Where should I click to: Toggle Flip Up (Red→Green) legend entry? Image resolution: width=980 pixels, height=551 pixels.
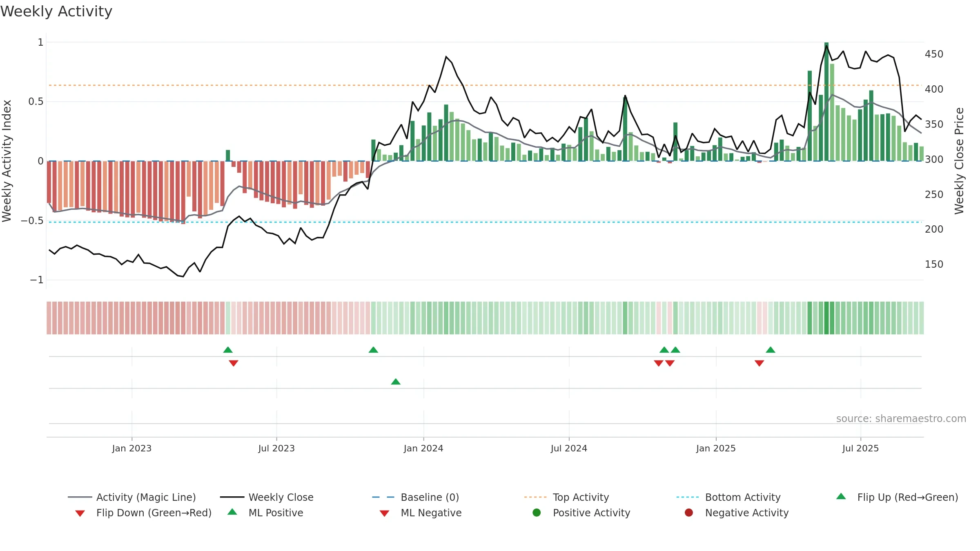pos(897,497)
